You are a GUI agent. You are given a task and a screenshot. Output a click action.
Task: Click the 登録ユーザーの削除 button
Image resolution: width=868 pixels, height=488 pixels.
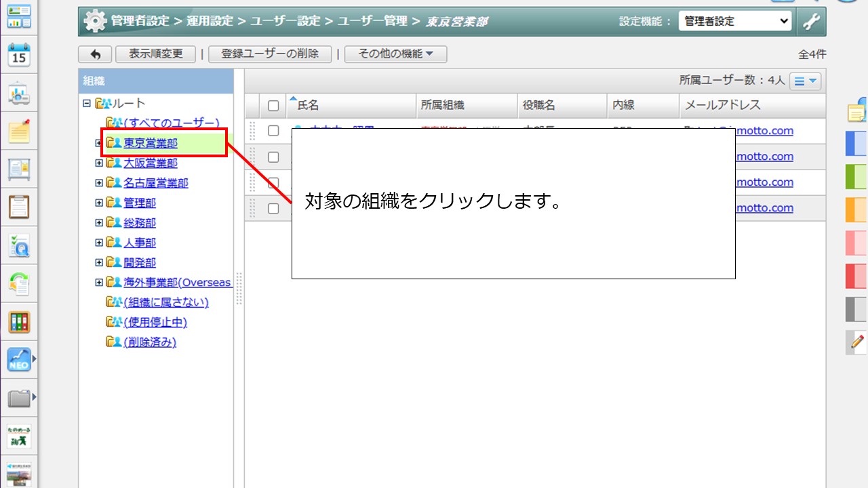click(x=270, y=54)
